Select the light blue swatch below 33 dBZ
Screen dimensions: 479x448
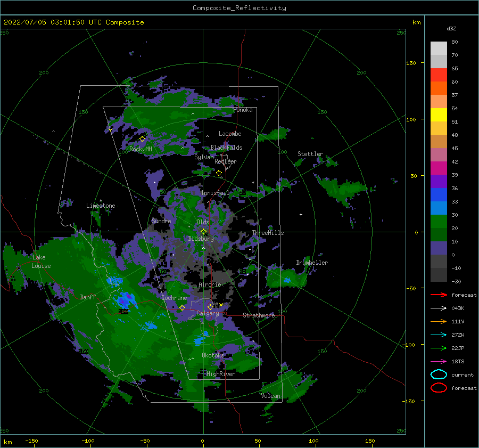tap(439, 208)
